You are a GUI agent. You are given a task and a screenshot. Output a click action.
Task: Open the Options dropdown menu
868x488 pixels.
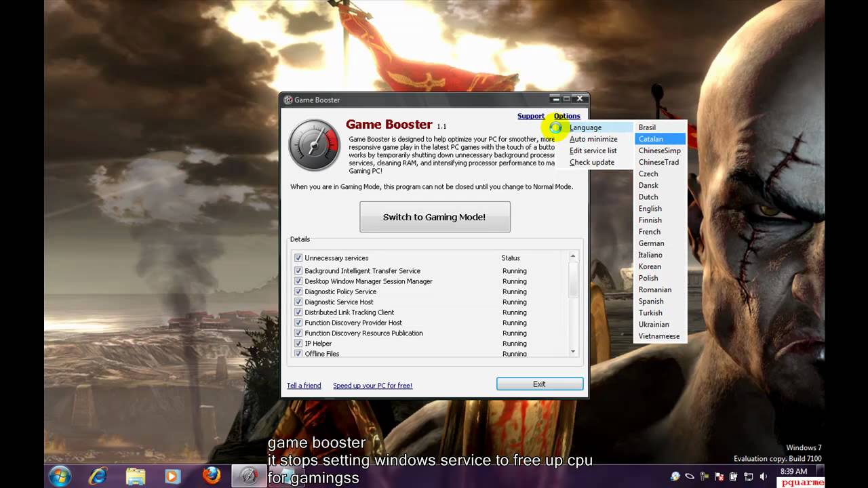567,116
